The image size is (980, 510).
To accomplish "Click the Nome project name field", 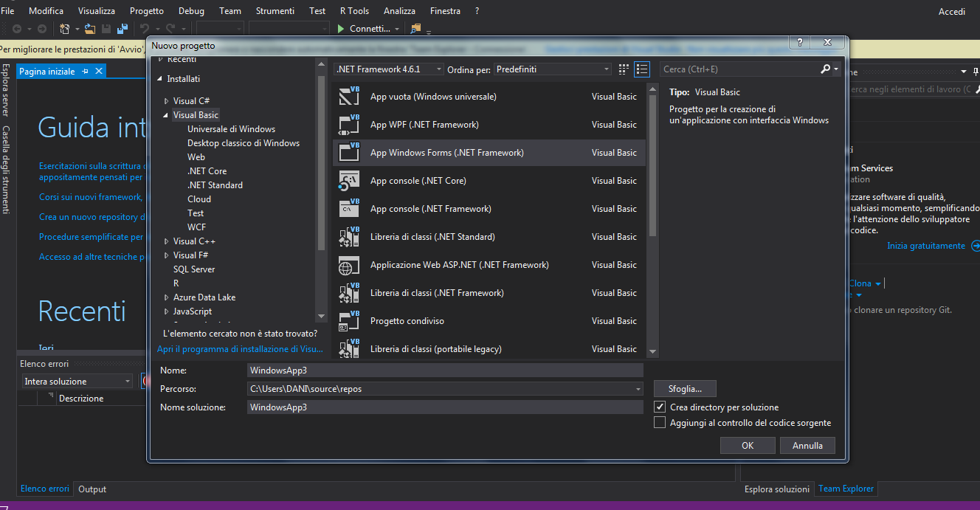I will [445, 370].
